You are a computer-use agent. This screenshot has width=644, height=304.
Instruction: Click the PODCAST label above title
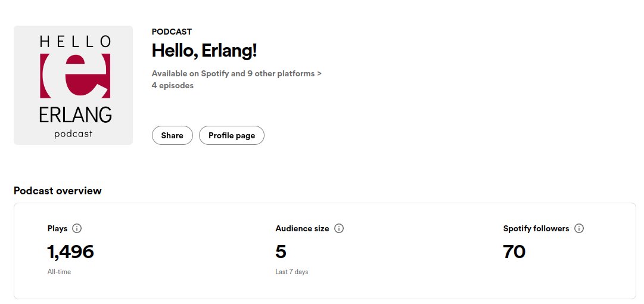pyautogui.click(x=172, y=32)
